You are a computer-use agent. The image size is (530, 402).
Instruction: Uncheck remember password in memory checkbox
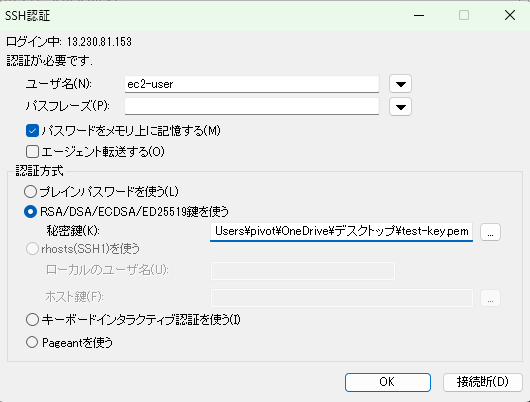(32, 131)
